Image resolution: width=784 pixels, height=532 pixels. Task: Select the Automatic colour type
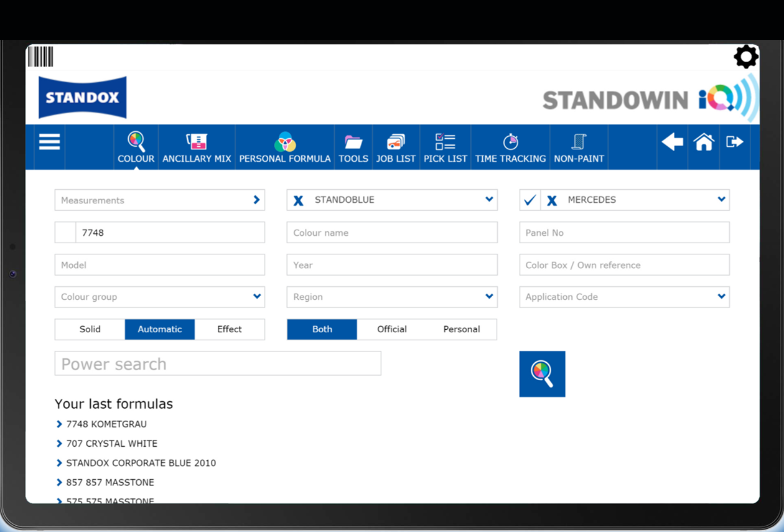pyautogui.click(x=160, y=329)
